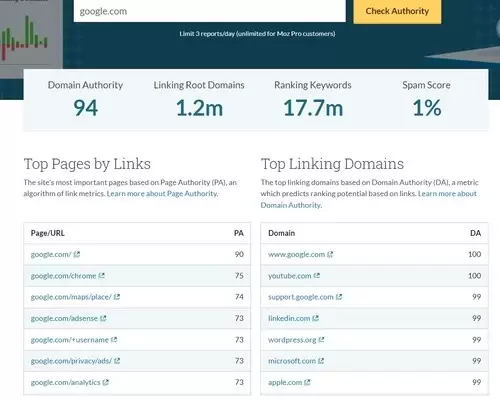
Task: Follow Learn more about Page Authority link
Action: 162,194
